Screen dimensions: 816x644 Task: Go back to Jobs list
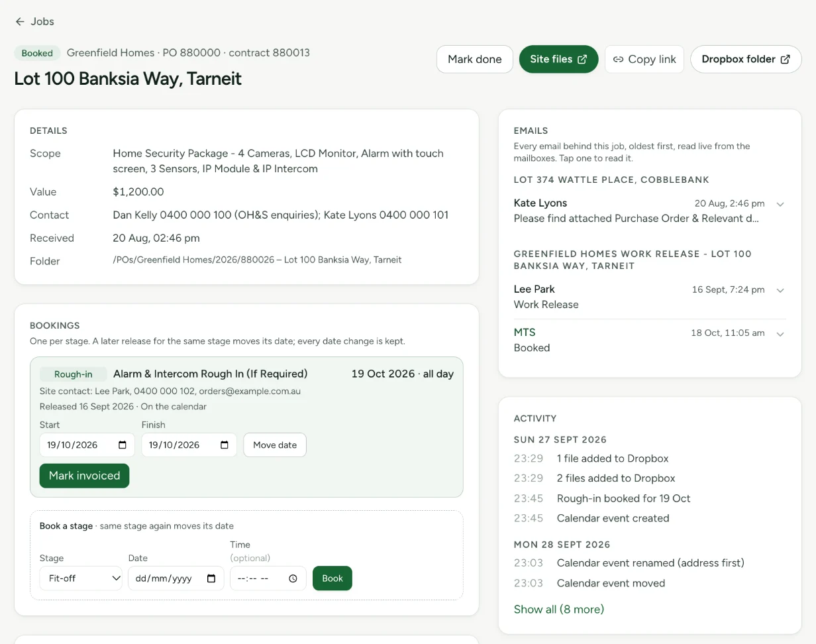coord(34,21)
